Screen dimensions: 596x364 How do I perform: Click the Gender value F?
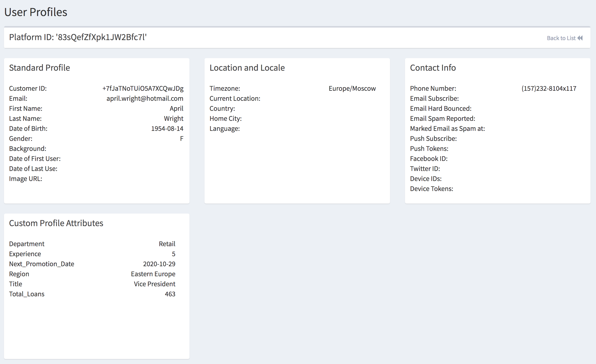[x=182, y=139]
